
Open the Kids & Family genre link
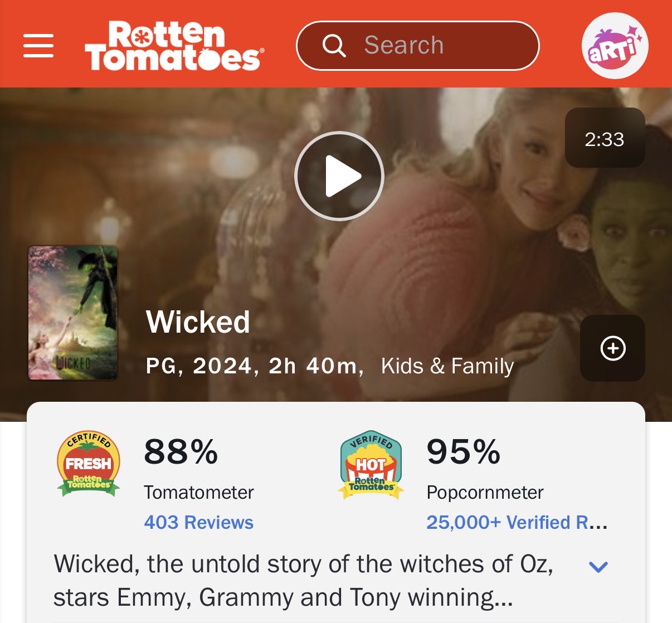(x=447, y=366)
